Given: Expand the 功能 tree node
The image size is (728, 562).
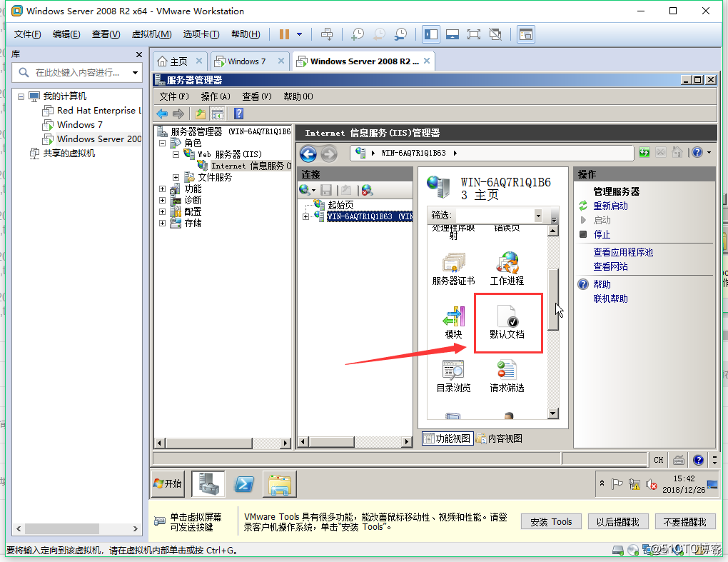Looking at the screenshot, I should point(163,189).
